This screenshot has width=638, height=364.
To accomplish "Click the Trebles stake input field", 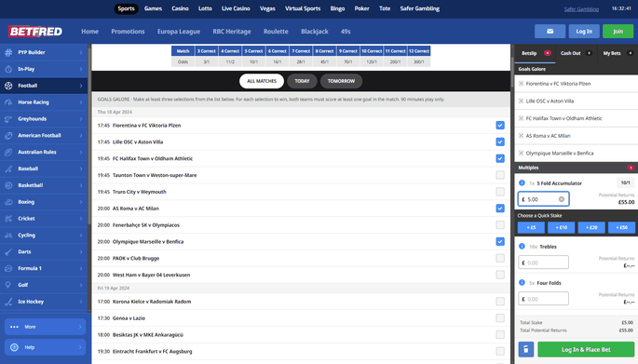I will click(x=543, y=263).
